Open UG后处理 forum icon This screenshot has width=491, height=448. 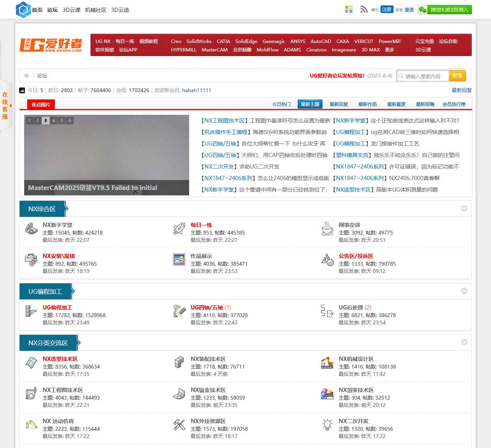pyautogui.click(x=327, y=311)
